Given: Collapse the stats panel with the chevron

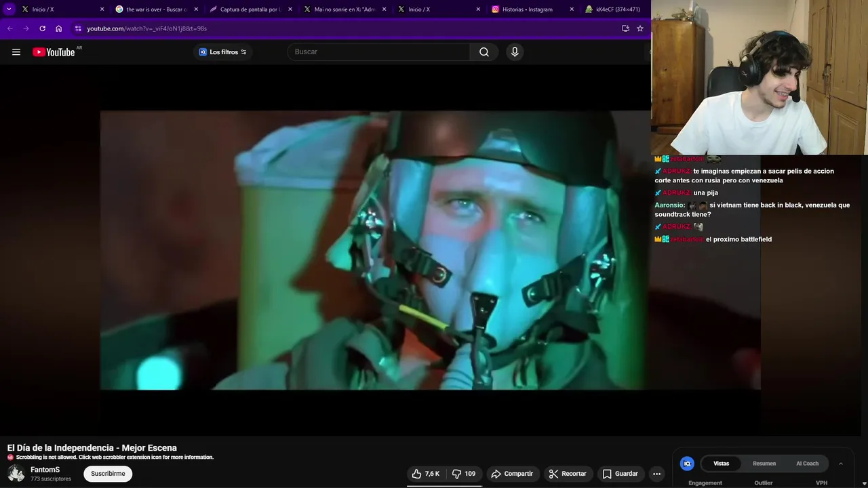Looking at the screenshot, I should pyautogui.click(x=841, y=464).
